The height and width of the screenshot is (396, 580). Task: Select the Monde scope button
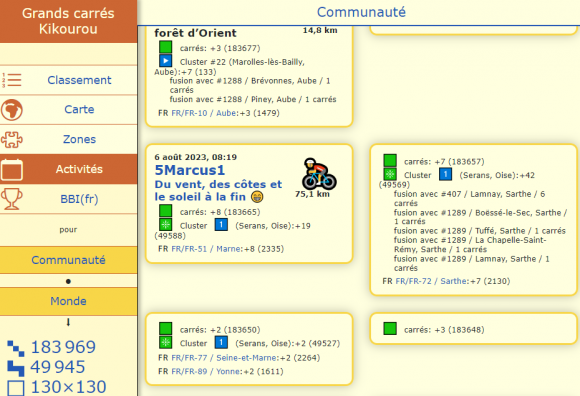click(68, 301)
